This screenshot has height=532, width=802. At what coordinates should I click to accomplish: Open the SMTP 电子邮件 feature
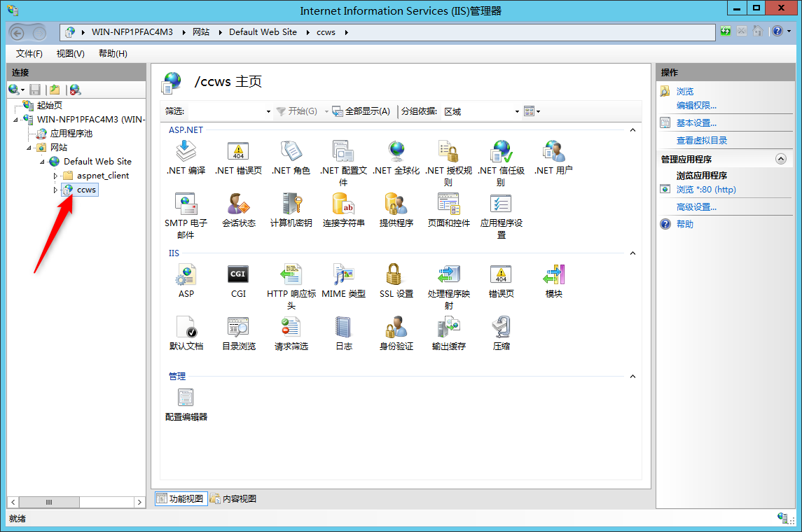[x=186, y=216]
